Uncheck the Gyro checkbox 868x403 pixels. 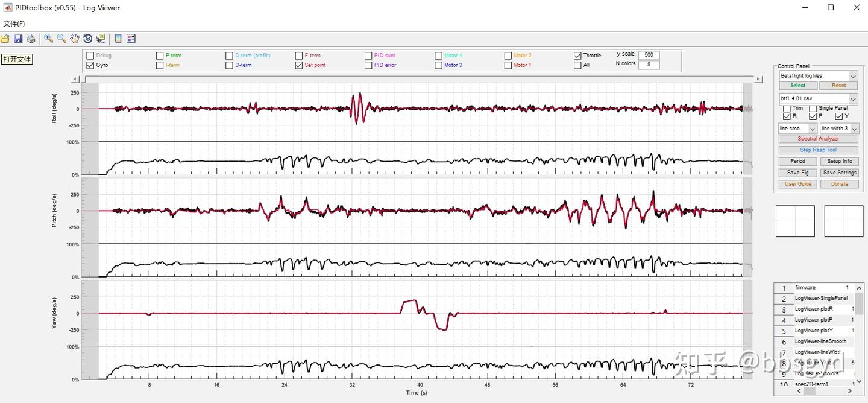pyautogui.click(x=90, y=65)
